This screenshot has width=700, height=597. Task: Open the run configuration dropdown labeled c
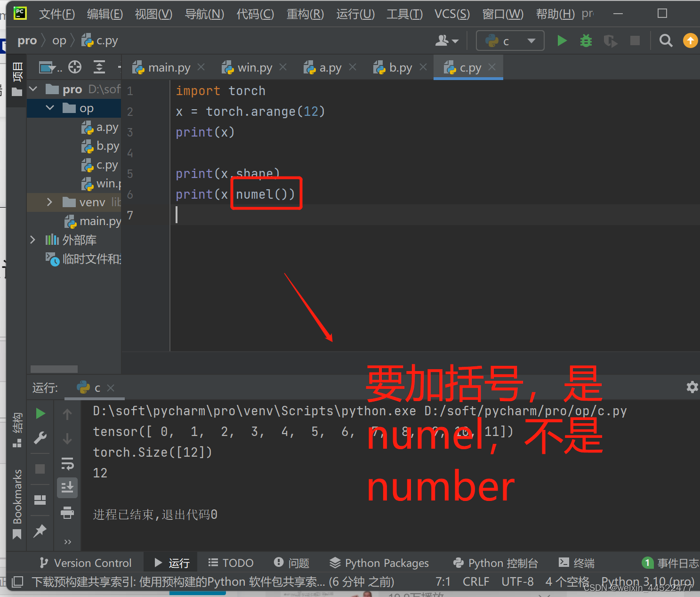[x=510, y=40]
